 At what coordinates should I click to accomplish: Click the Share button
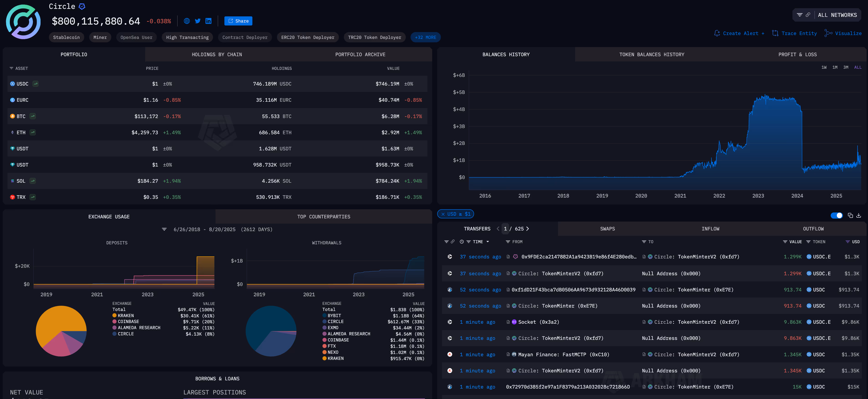click(238, 21)
